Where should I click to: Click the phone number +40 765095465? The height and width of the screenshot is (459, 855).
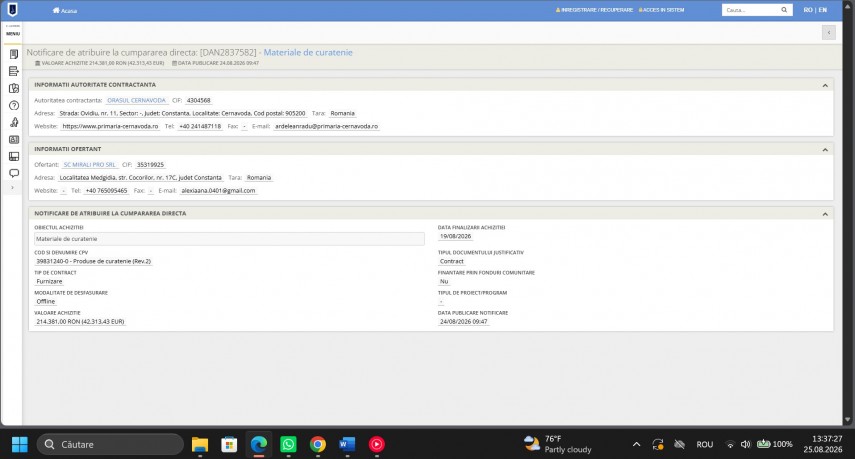click(106, 191)
